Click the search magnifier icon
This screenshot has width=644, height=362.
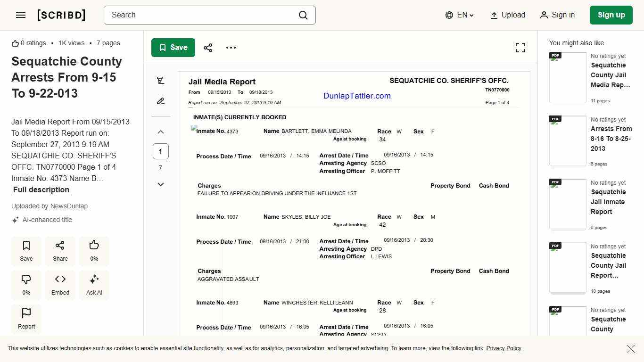(303, 15)
